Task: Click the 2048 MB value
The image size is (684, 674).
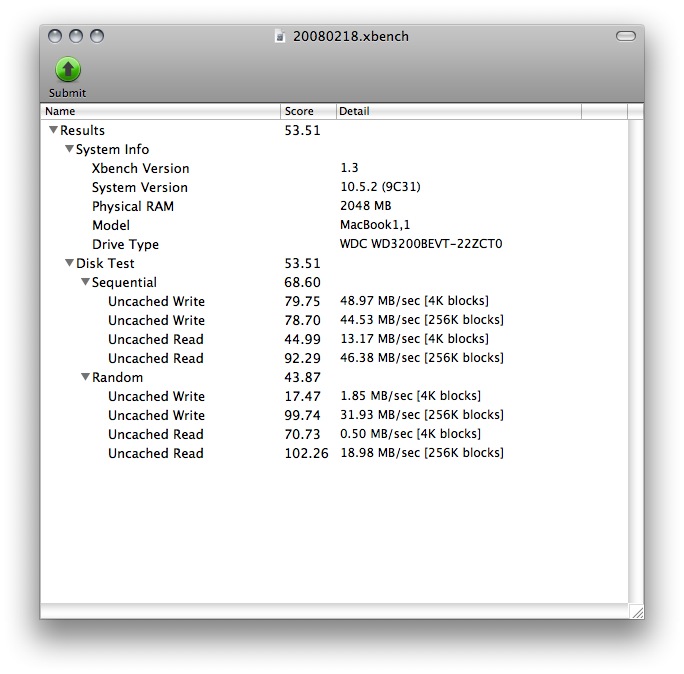Action: pos(366,205)
